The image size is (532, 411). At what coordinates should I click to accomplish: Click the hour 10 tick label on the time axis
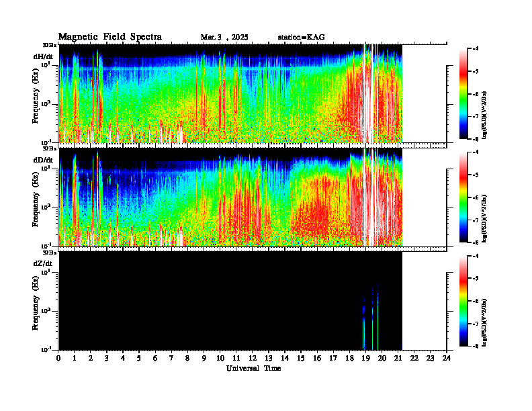tap(220, 358)
